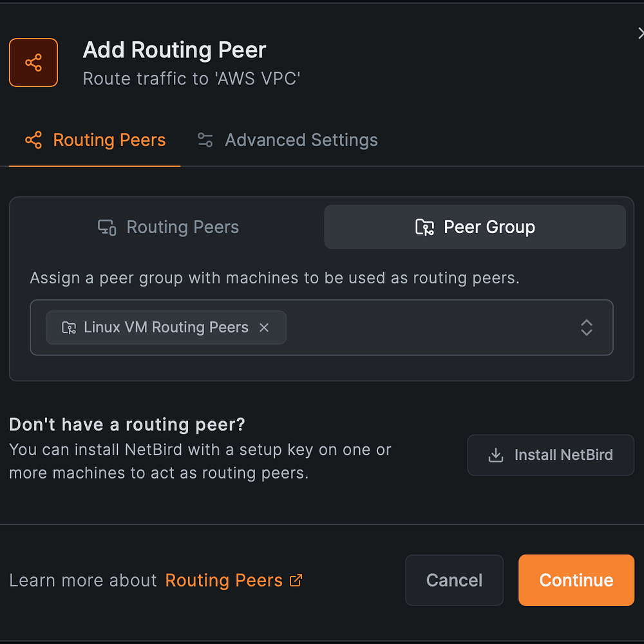Click the folder-key icon on Peer Group option

[424, 227]
